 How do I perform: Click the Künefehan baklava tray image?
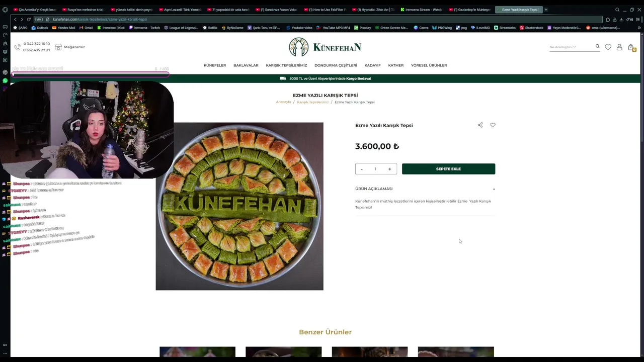pyautogui.click(x=239, y=206)
